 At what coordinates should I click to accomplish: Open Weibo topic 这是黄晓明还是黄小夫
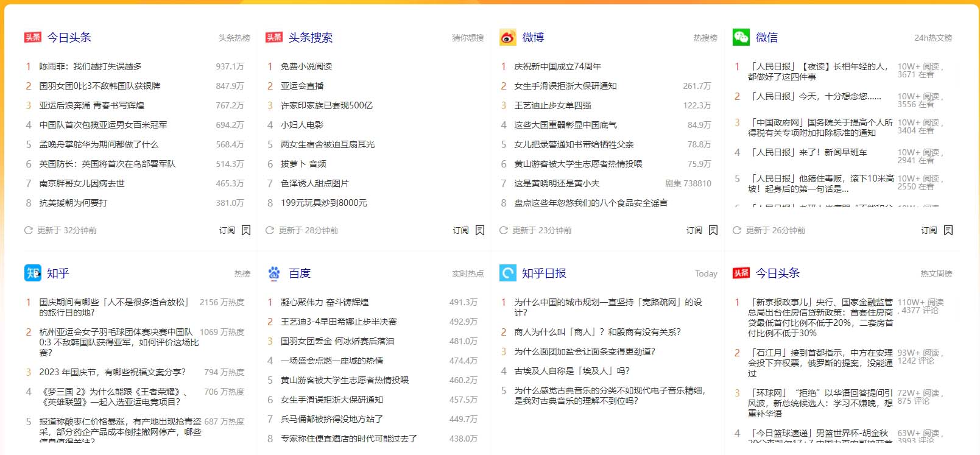557,183
